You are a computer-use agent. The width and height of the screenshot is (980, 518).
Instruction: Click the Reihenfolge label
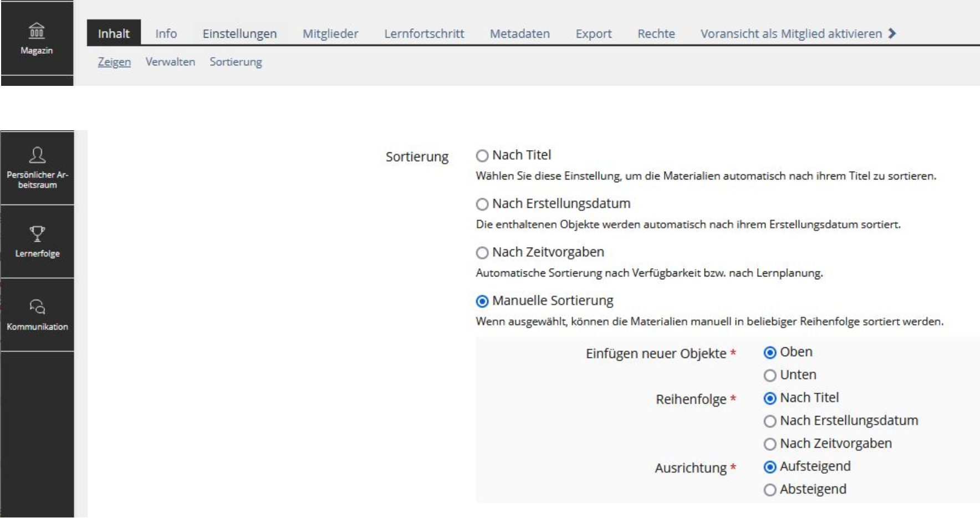(x=691, y=399)
